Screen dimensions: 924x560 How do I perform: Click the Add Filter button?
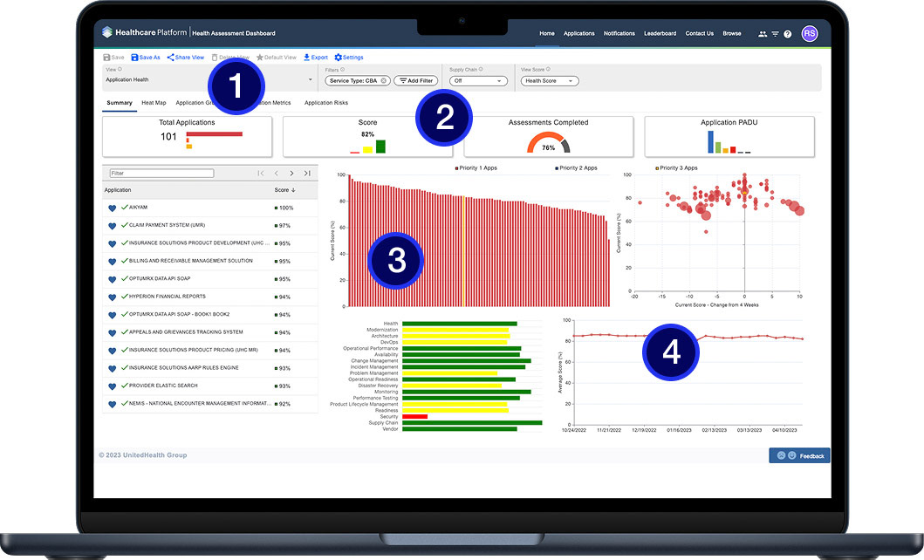click(416, 80)
